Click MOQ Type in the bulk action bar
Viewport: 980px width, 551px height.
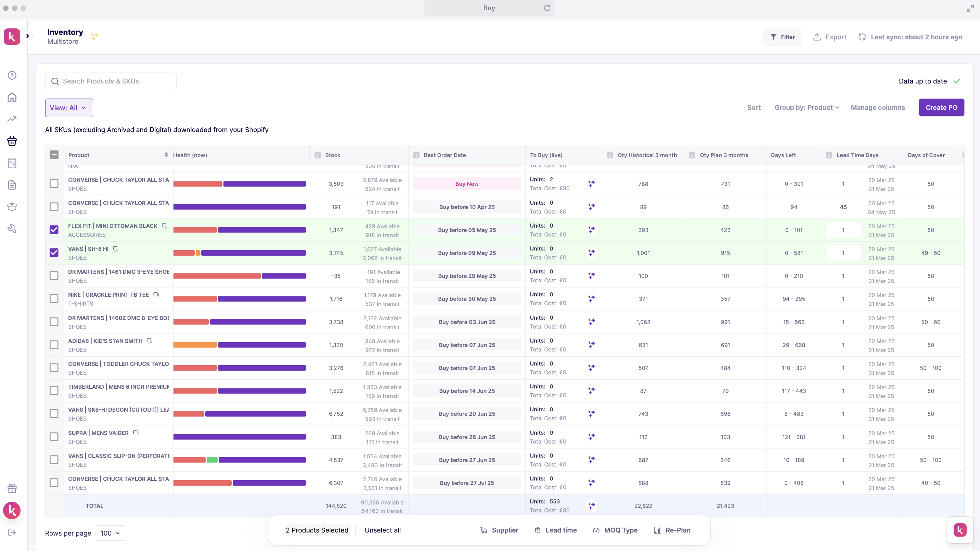click(x=615, y=530)
